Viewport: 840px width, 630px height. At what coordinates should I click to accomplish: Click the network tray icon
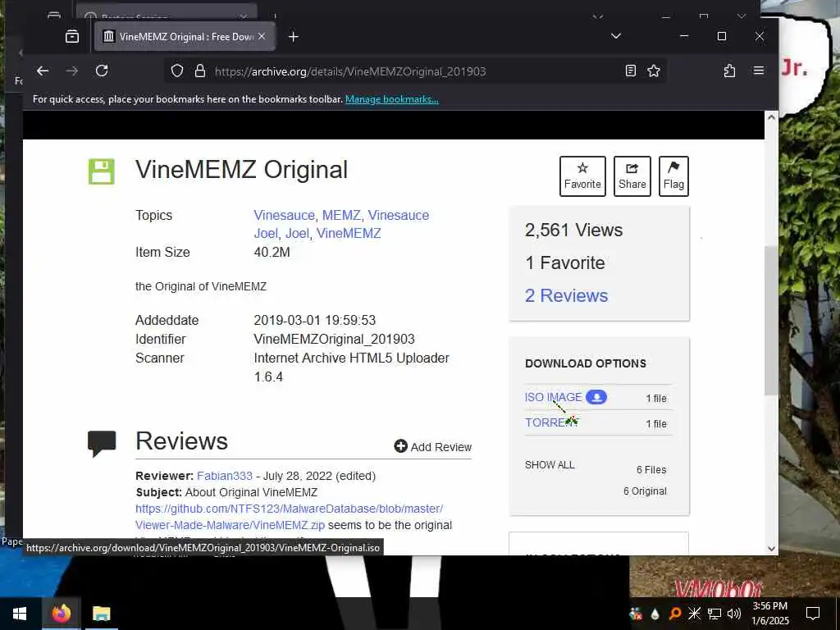pyautogui.click(x=714, y=614)
